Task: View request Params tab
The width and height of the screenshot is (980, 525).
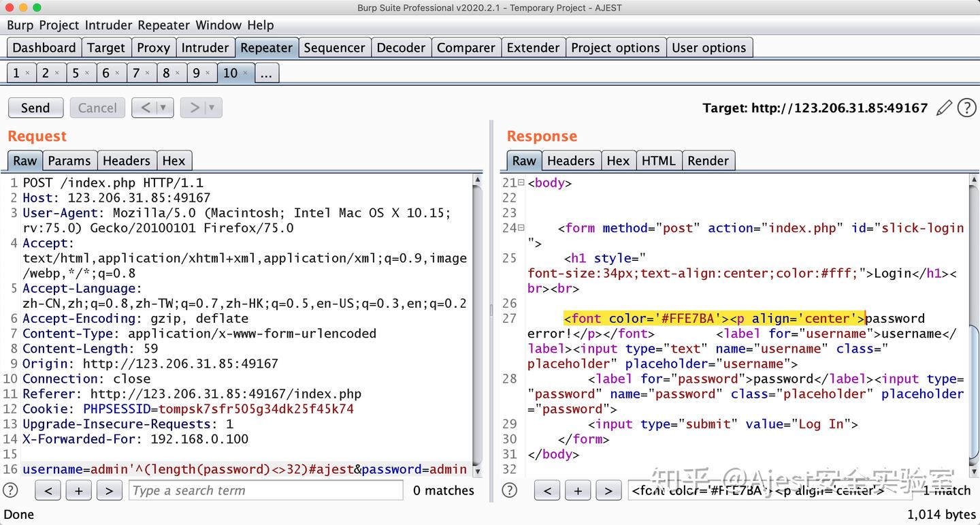Action: pos(69,161)
